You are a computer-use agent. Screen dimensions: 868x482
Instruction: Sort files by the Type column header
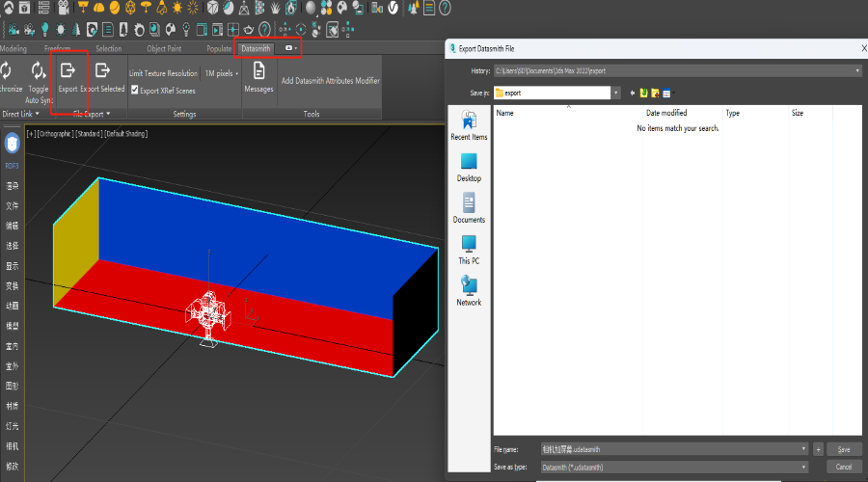[x=755, y=113]
